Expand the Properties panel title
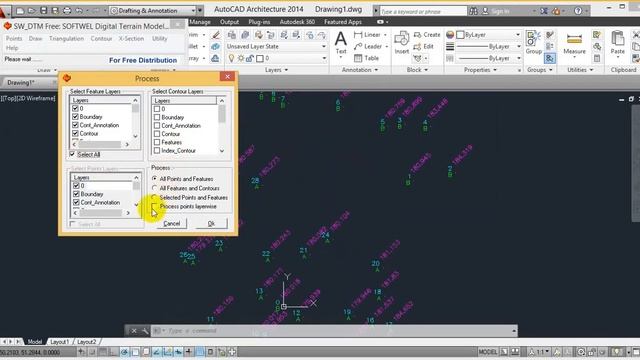This screenshot has width=640, height=360. point(480,70)
